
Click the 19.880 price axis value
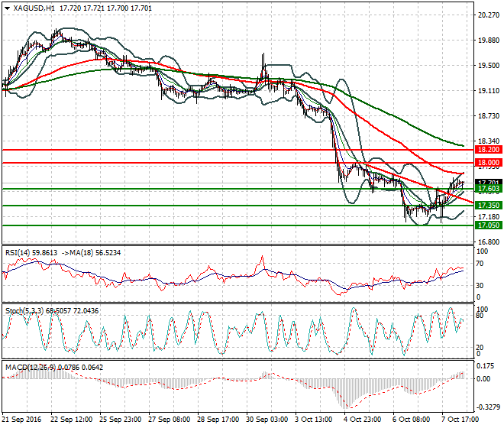489,41
